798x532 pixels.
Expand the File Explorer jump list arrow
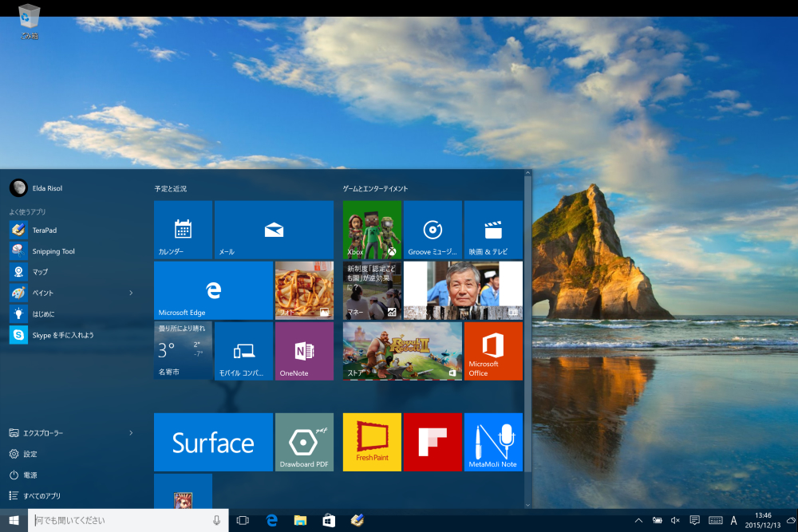coord(131,433)
